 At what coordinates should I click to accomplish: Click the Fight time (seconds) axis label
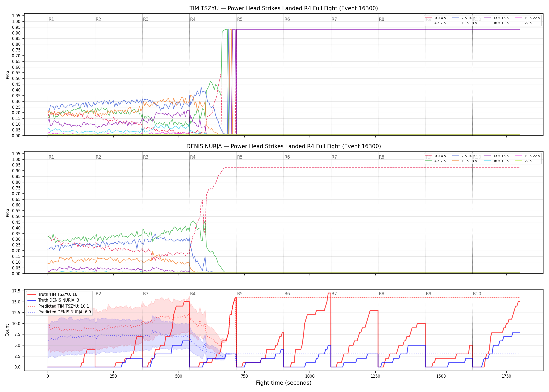pyautogui.click(x=284, y=383)
